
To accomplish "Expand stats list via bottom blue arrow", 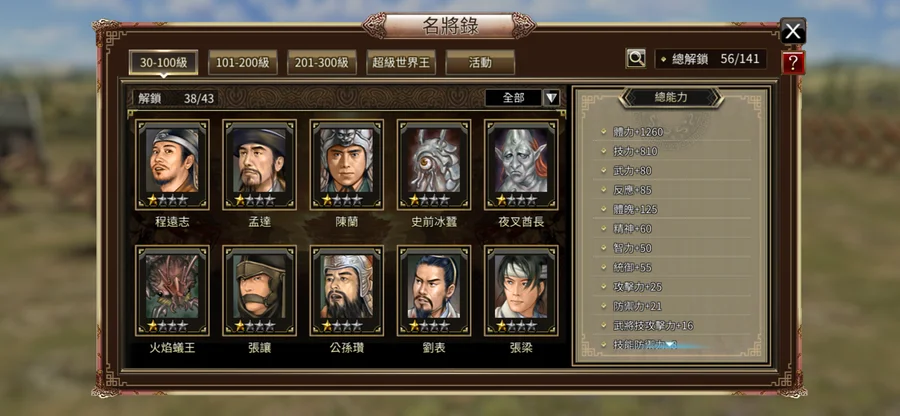I will tap(669, 344).
